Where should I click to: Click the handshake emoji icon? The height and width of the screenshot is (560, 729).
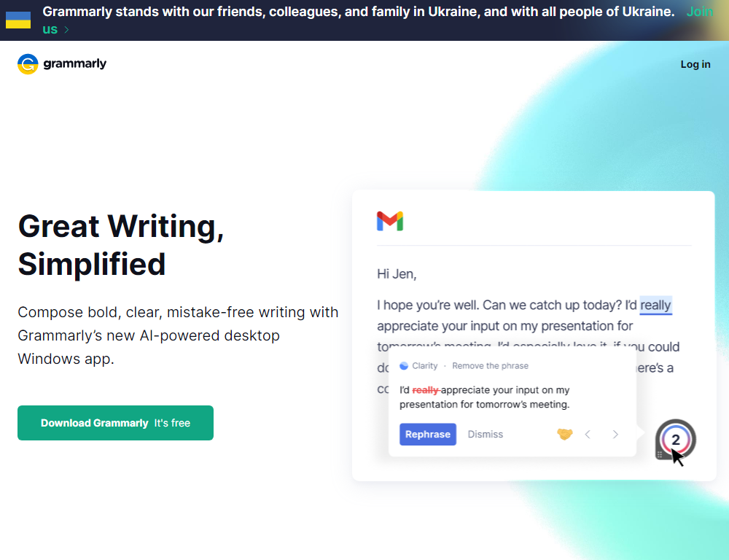pos(565,434)
